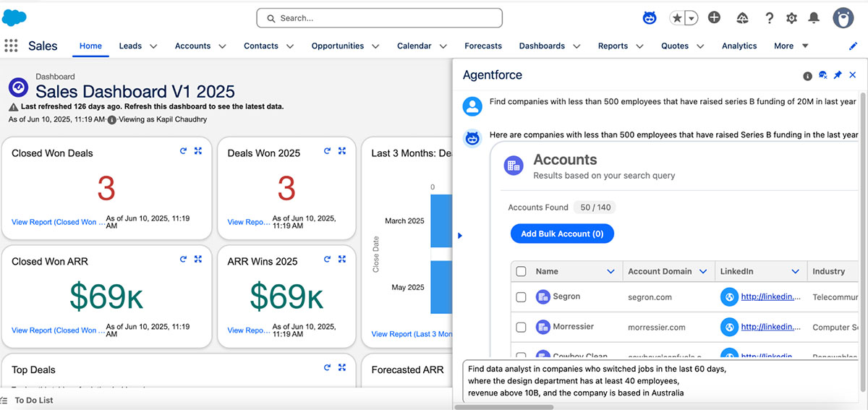
Task: Toggle the select-all checkbox in table header
Action: [521, 272]
